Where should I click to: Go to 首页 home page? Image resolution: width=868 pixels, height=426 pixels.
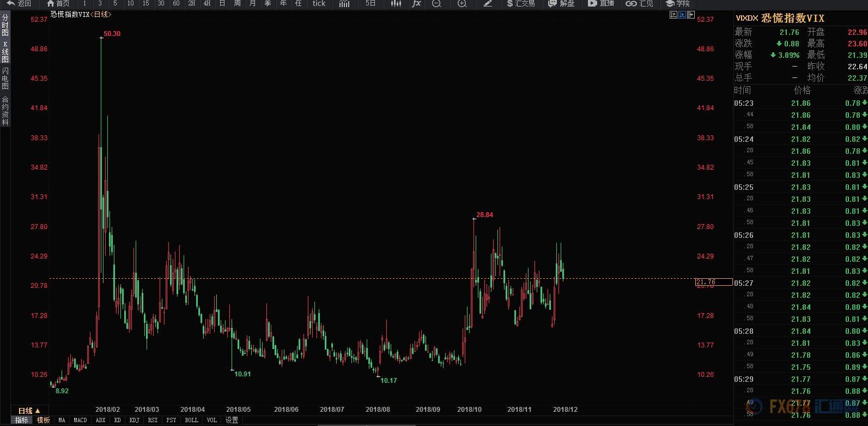58,3
